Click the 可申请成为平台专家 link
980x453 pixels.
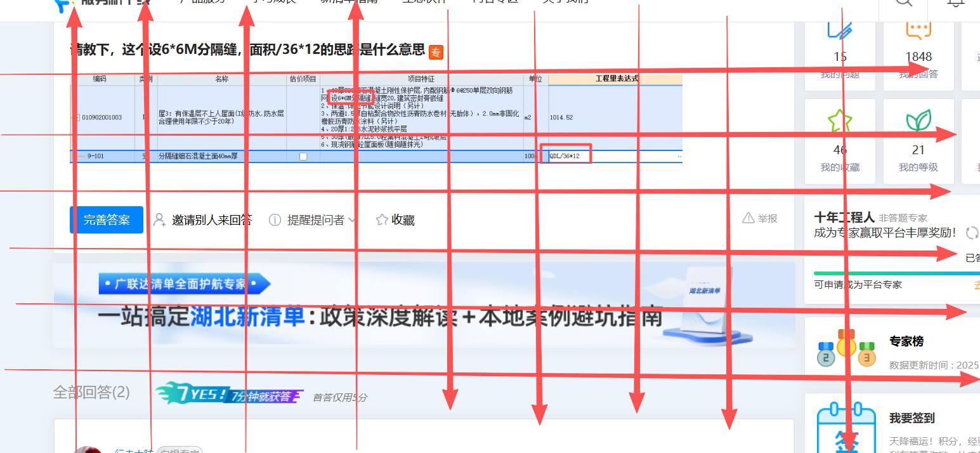pos(858,284)
